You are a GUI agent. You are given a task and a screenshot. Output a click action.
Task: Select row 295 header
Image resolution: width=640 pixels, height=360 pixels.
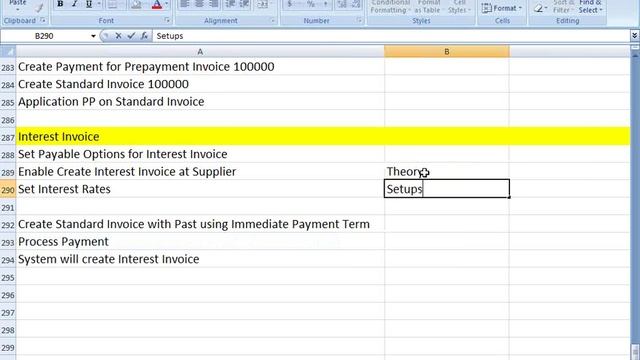click(8, 277)
